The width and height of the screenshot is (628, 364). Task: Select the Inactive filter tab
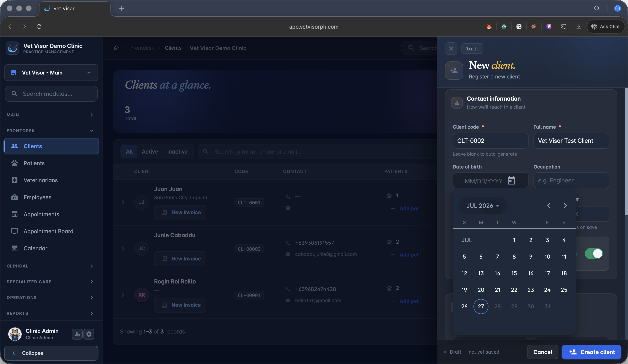tap(177, 152)
